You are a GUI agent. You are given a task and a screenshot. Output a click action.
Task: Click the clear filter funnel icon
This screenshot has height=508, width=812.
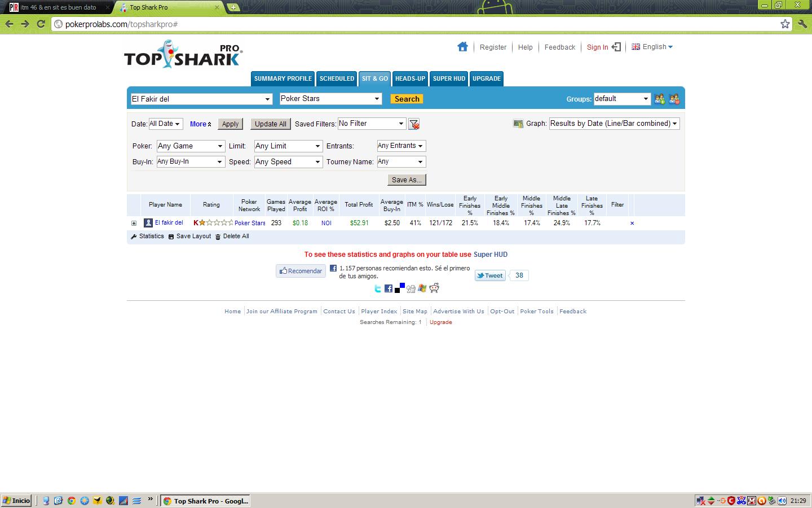click(x=414, y=124)
